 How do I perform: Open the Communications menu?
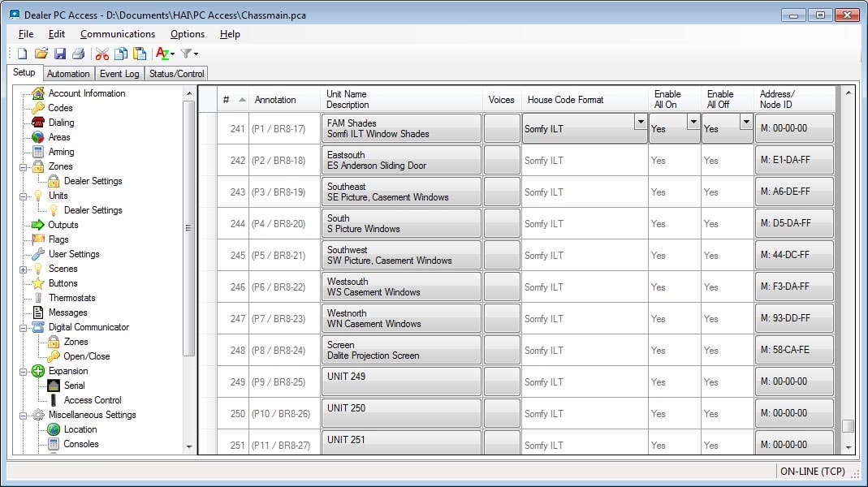(118, 34)
